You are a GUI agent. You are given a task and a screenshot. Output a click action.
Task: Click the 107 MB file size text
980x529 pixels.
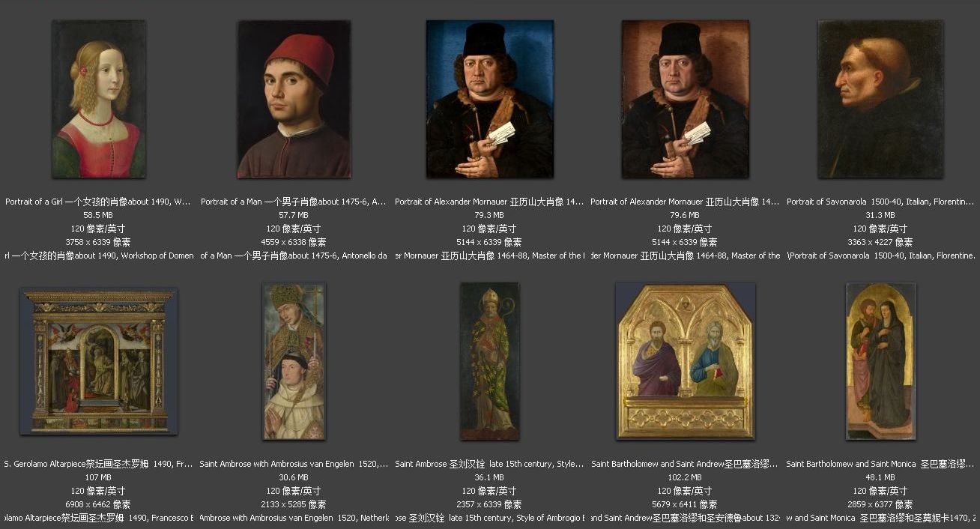pos(98,477)
